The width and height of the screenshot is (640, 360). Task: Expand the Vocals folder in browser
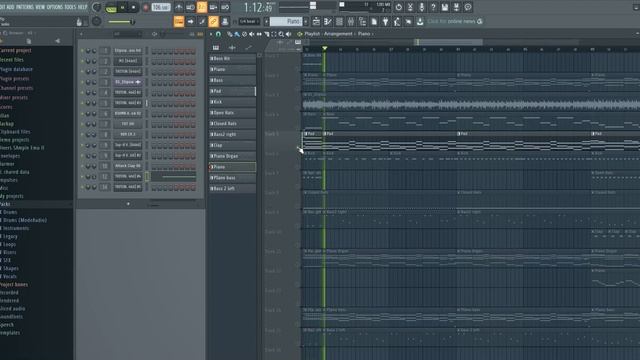point(9,277)
